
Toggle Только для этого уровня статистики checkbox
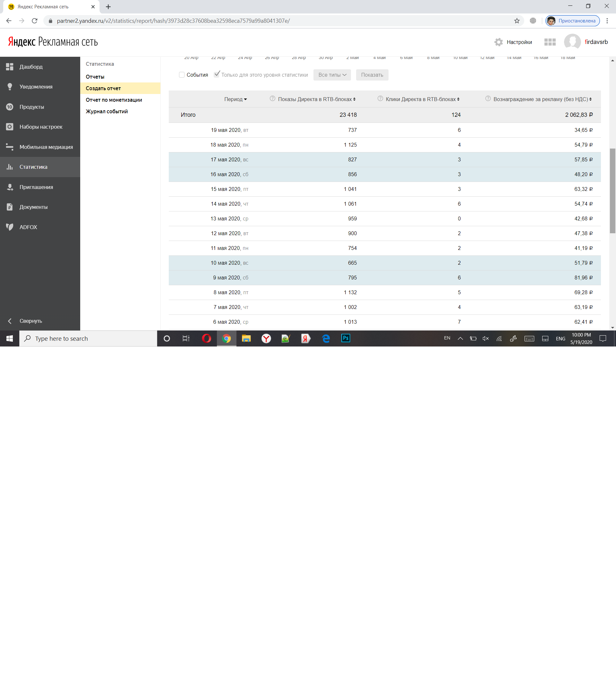click(x=217, y=74)
